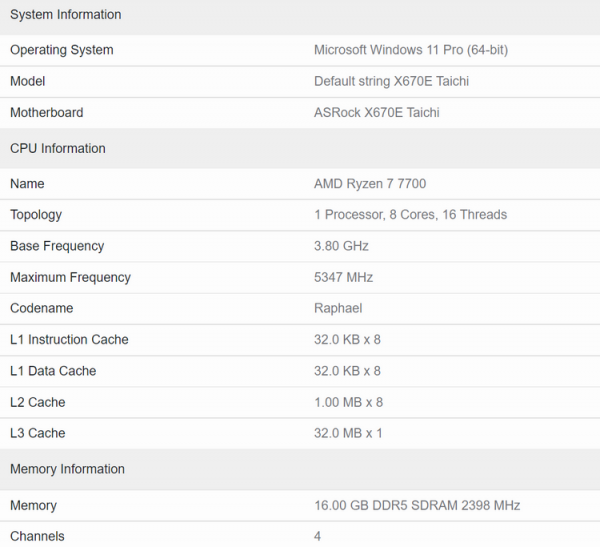The height and width of the screenshot is (547, 600).
Task: Select the ASRock X670E Taichi motherboard value
Action: click(376, 113)
